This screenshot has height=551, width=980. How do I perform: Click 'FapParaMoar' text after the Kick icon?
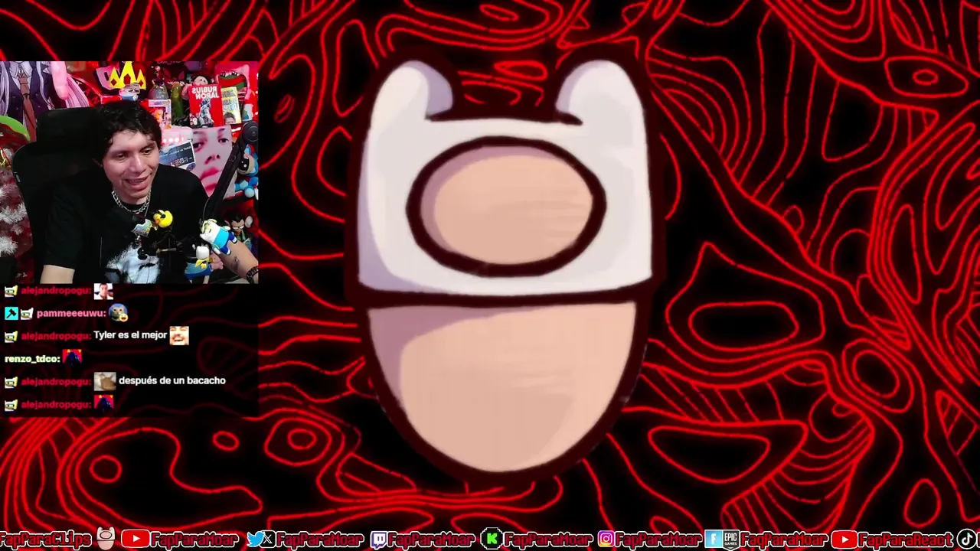tap(547, 540)
